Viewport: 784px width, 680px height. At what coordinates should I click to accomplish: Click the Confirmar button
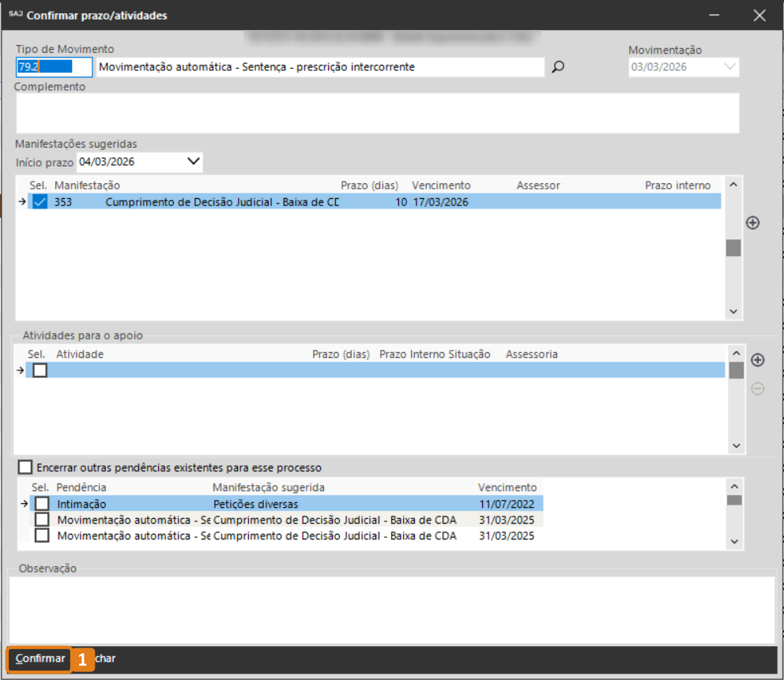pos(40,659)
